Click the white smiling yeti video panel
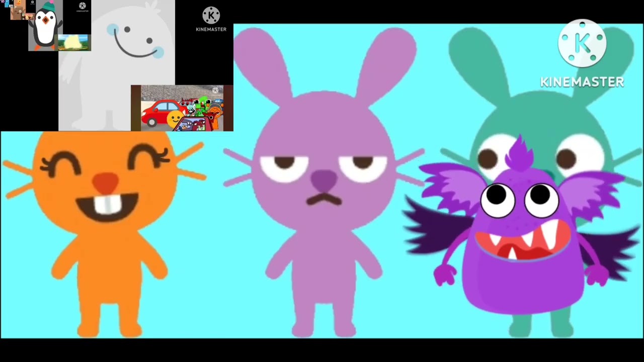This screenshot has height=362, width=644. click(117, 65)
